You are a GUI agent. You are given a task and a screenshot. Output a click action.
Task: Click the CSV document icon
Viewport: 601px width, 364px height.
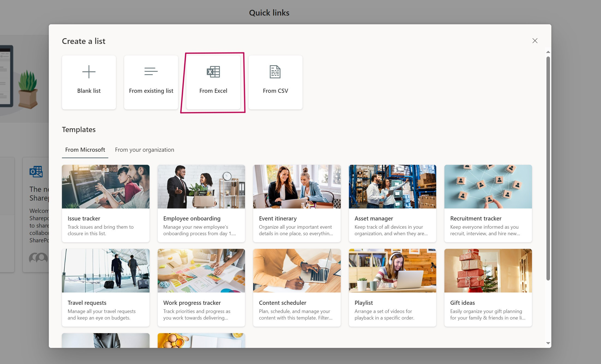click(x=275, y=72)
